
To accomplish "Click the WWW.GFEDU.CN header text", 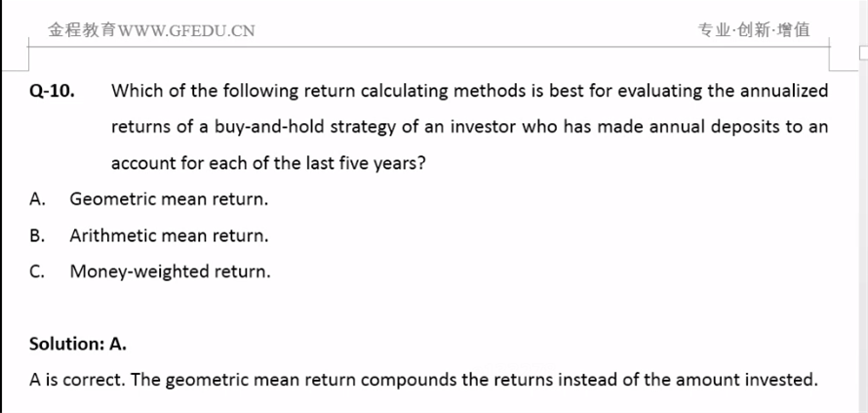I will click(x=186, y=30).
